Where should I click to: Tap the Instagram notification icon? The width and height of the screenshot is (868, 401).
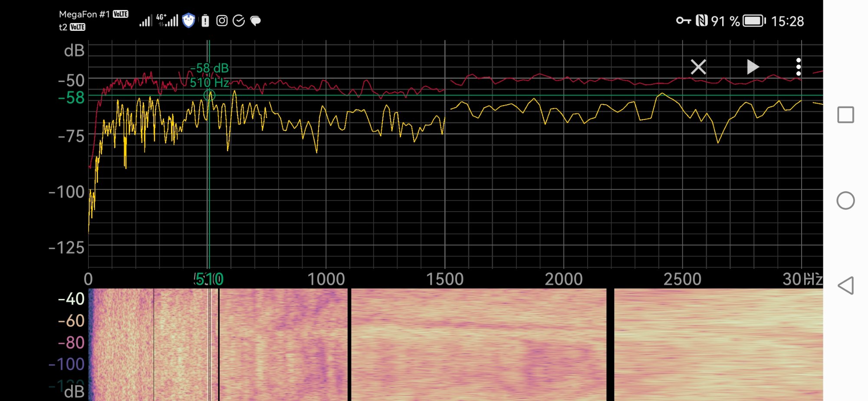tap(222, 21)
